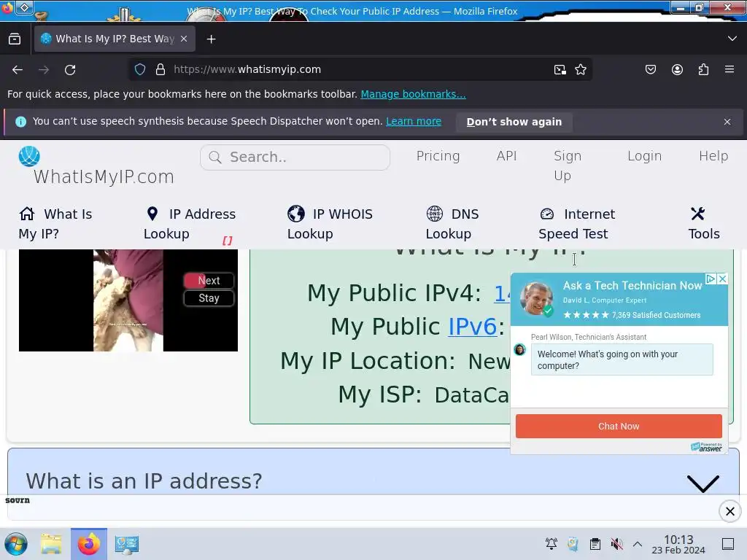Go to the Sign Up page
747x560 pixels.
[568, 166]
